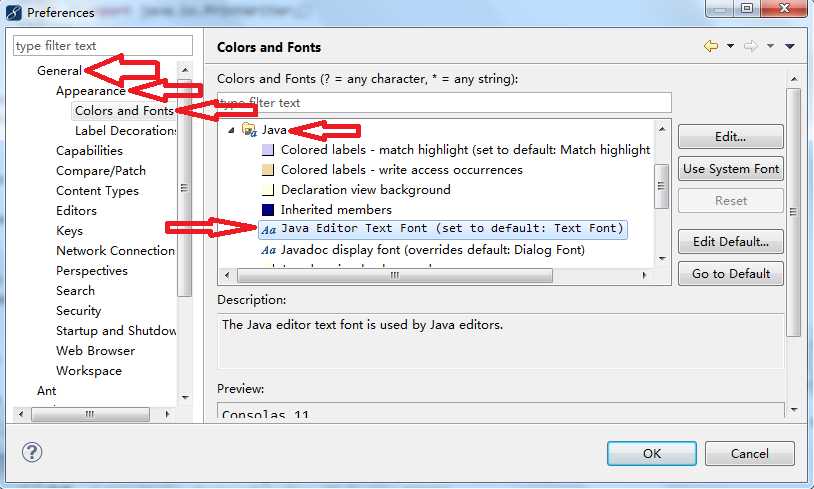Screen dimensions: 814x489
Task: Open the back history dropdown arrow
Action: [x=730, y=46]
